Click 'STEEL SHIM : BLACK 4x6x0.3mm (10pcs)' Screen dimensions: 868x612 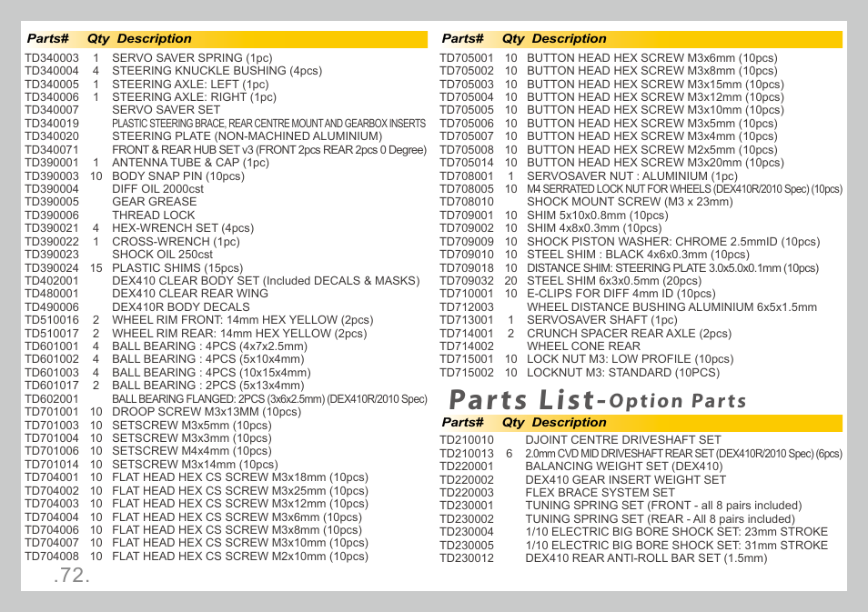[x=638, y=255]
